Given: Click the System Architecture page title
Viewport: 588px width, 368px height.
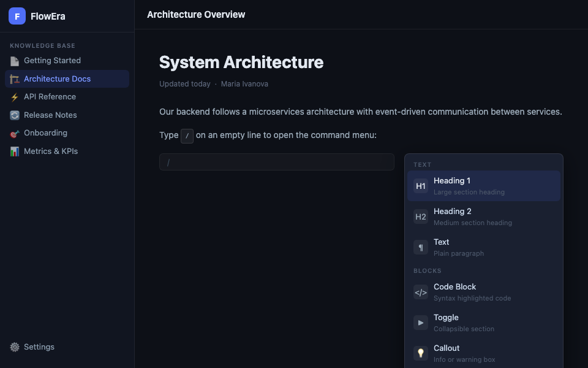Looking at the screenshot, I should tap(241, 63).
